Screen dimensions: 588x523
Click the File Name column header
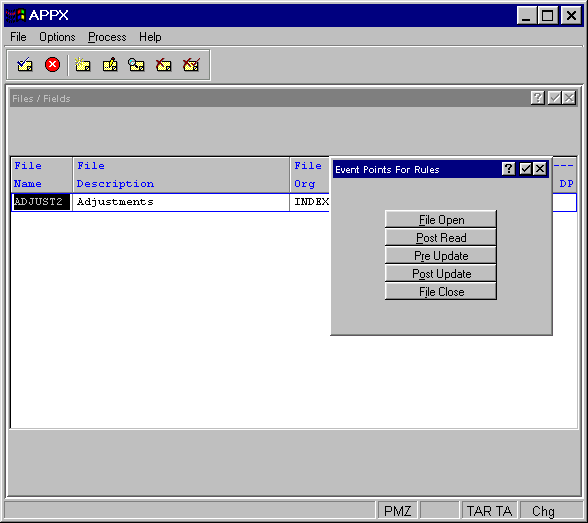(x=41, y=175)
